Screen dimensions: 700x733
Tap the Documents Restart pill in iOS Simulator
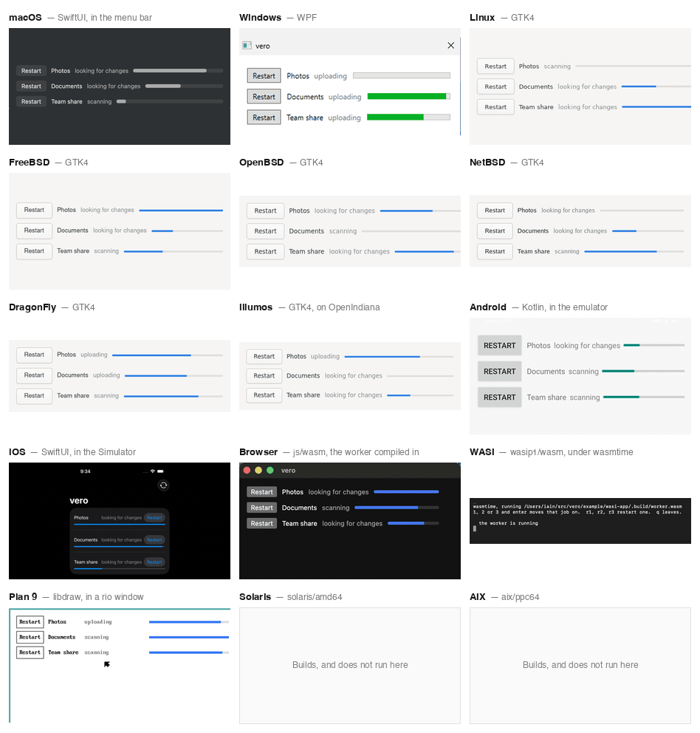coord(154,540)
